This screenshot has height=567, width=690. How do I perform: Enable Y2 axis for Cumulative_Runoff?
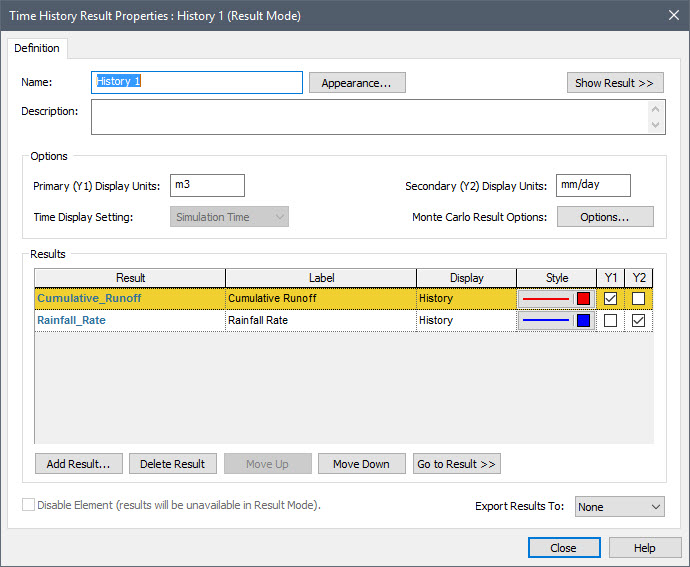coord(638,298)
